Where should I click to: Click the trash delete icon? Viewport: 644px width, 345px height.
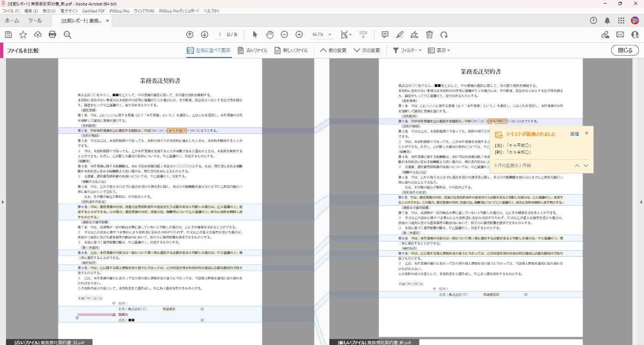click(429, 34)
